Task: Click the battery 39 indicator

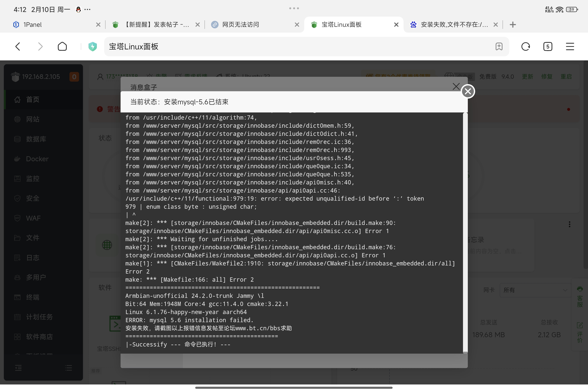Action: coord(572,9)
